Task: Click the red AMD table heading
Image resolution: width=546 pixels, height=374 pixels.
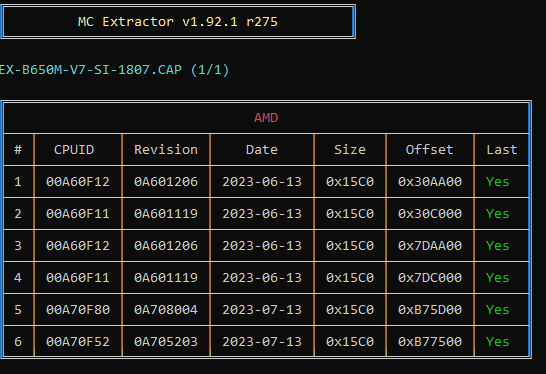Action: (x=266, y=118)
